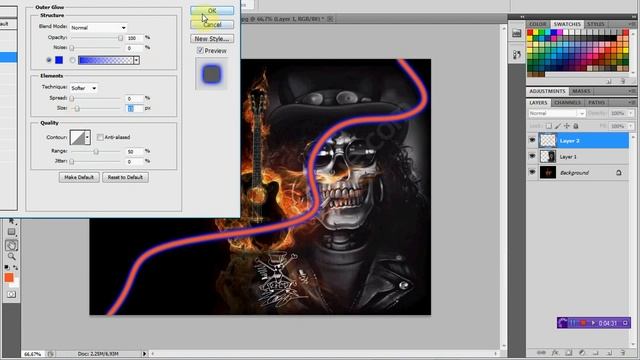Click the Size slider handle
Image resolution: width=640 pixels, height=360 pixels.
coord(77,109)
